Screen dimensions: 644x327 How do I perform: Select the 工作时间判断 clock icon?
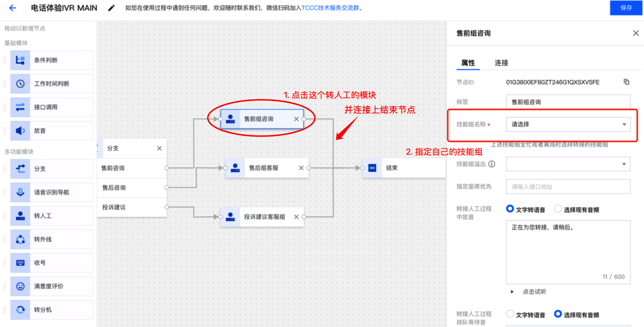click(x=20, y=84)
